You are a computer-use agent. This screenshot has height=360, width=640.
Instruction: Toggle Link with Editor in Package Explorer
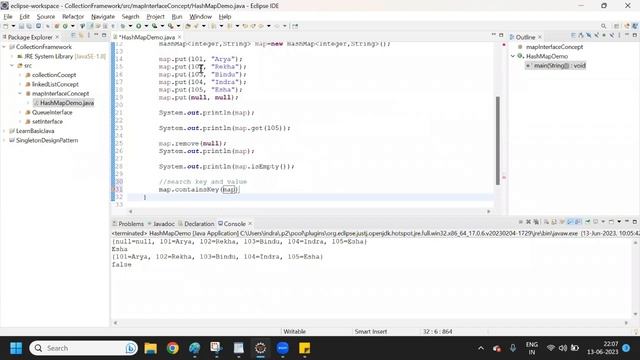(x=81, y=36)
